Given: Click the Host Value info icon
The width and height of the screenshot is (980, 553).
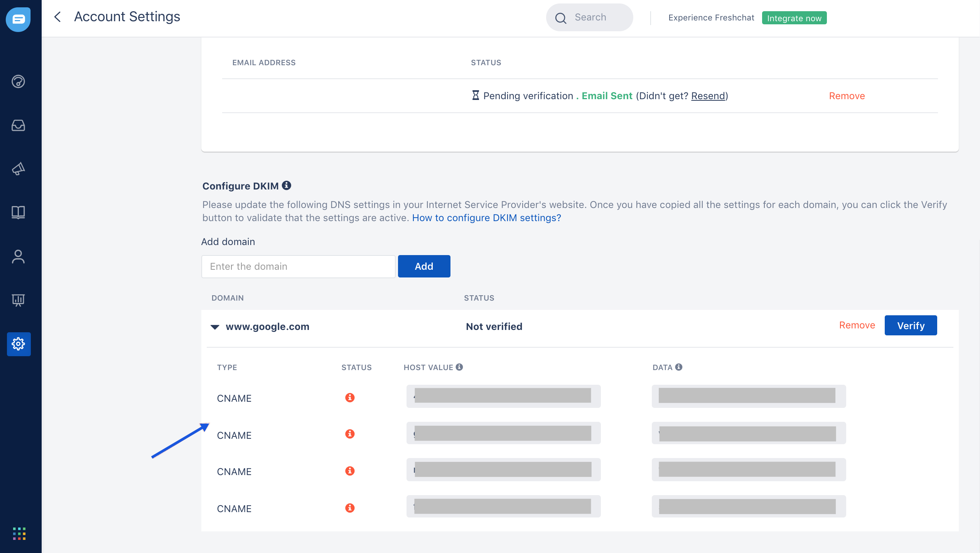Looking at the screenshot, I should tap(459, 367).
